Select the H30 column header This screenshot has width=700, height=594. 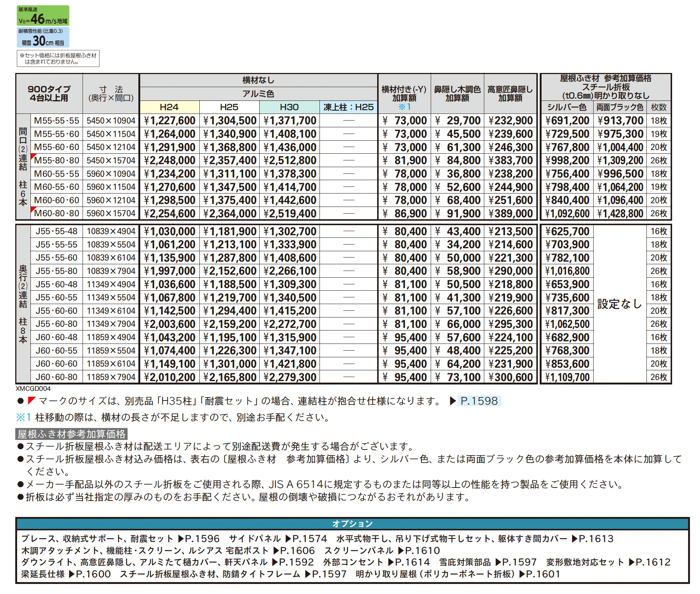pos(289,107)
